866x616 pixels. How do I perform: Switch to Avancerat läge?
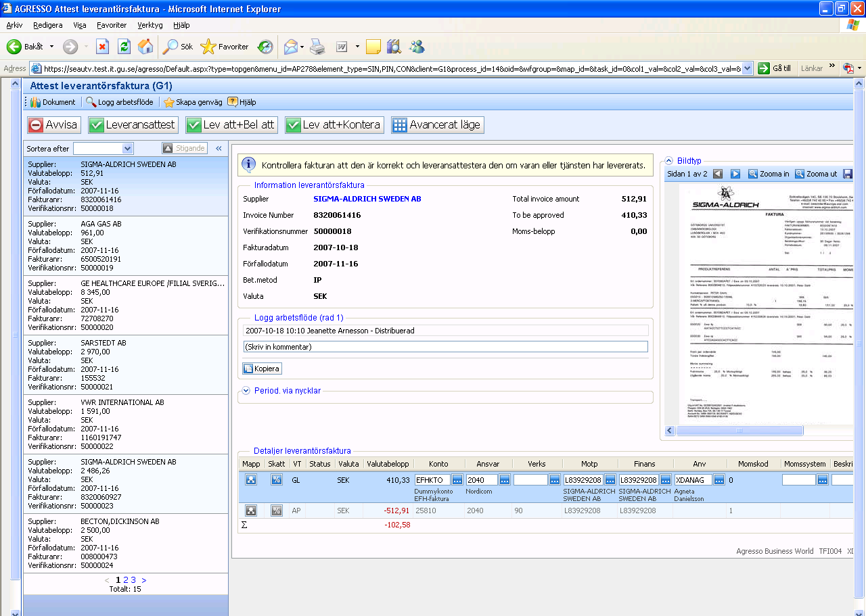[x=437, y=125]
